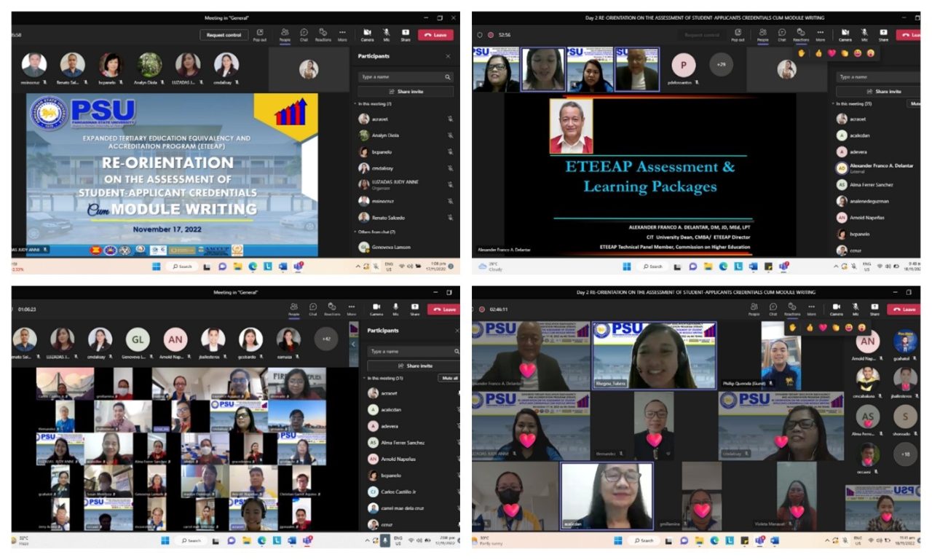Send laughing emoji reaction in meeting timed 52:56
Viewport: 932px width, 560px height.
858,53
